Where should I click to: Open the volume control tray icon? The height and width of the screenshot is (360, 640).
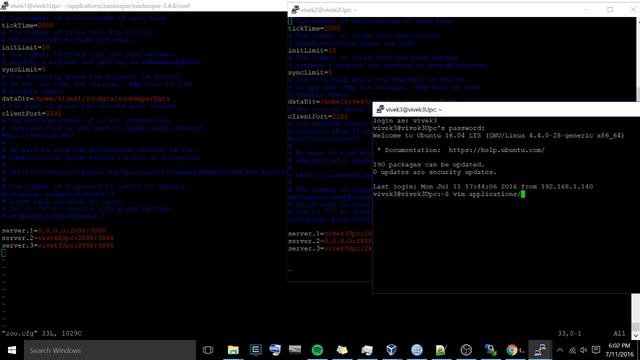(x=584, y=350)
